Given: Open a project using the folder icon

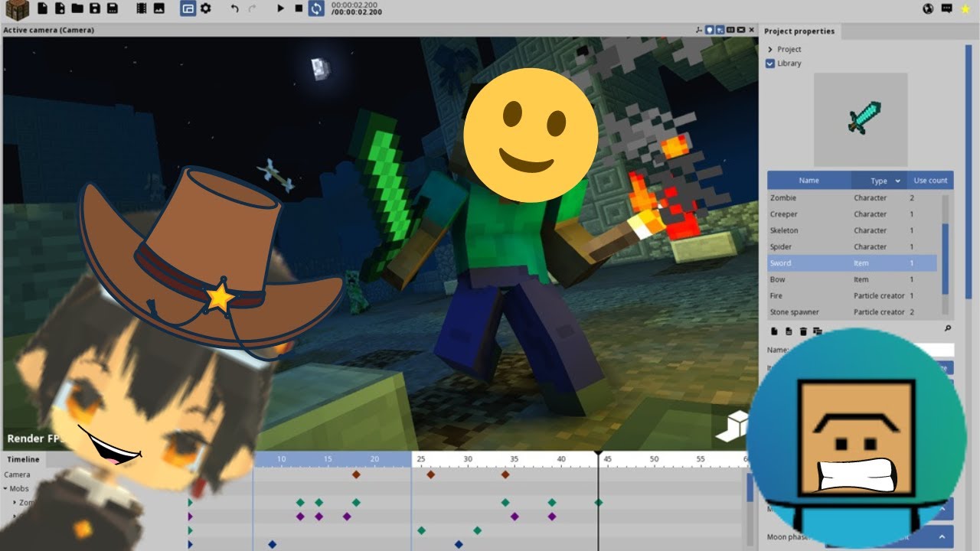Looking at the screenshot, I should [x=77, y=8].
